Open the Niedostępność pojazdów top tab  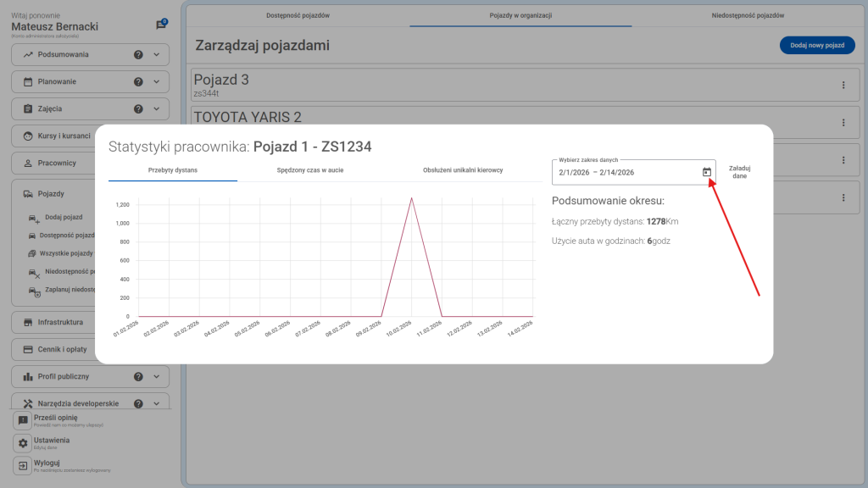coord(747,15)
